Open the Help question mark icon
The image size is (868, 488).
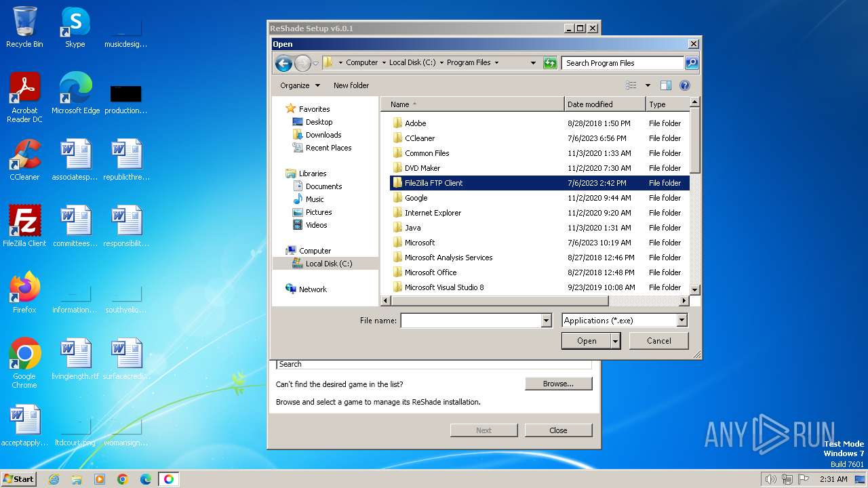click(685, 85)
